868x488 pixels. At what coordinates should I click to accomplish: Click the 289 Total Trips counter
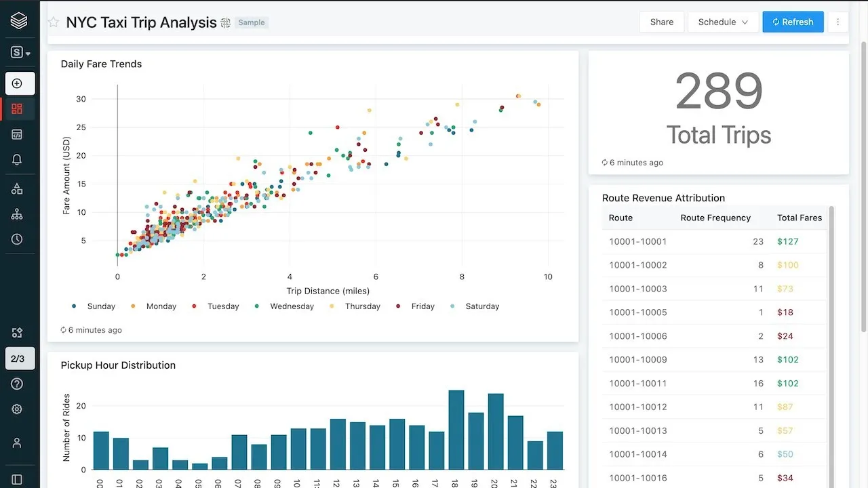click(x=719, y=91)
